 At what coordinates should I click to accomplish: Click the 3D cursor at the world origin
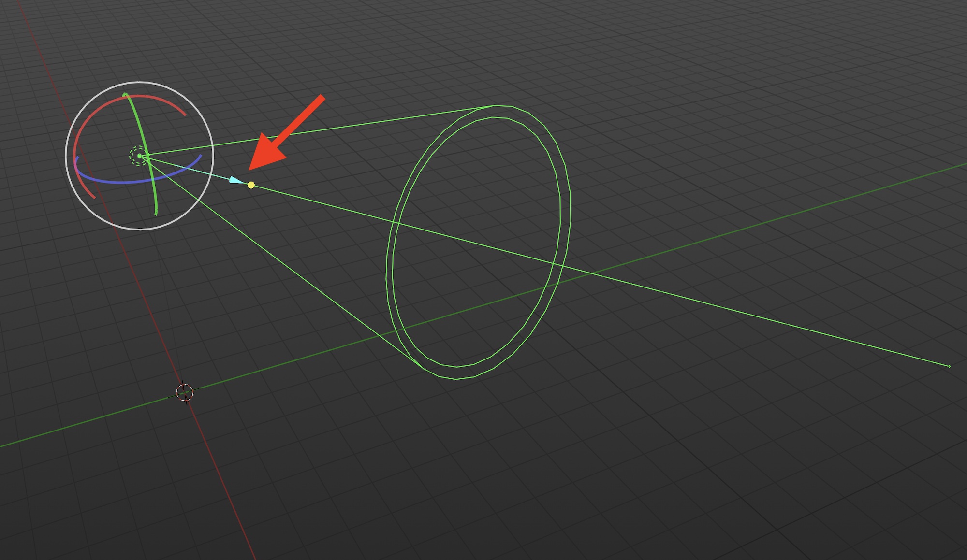(184, 392)
